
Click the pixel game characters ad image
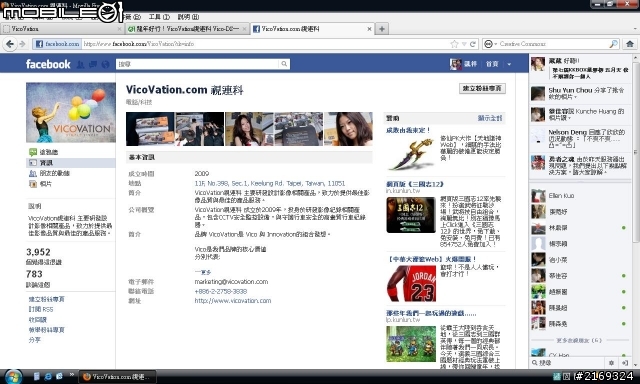(411, 344)
